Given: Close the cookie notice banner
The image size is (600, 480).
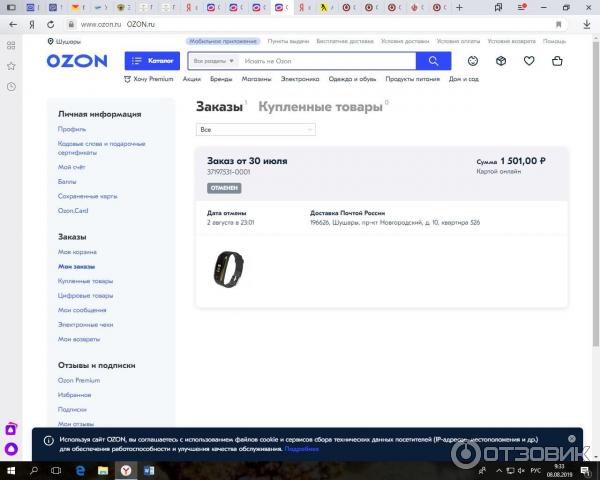Looking at the screenshot, I should pos(572,439).
